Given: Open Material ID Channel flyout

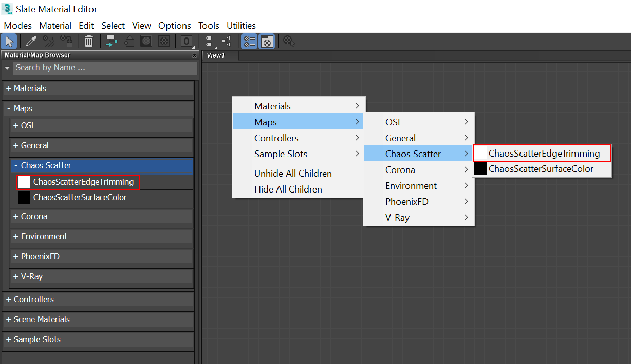Looking at the screenshot, I should click(x=187, y=42).
